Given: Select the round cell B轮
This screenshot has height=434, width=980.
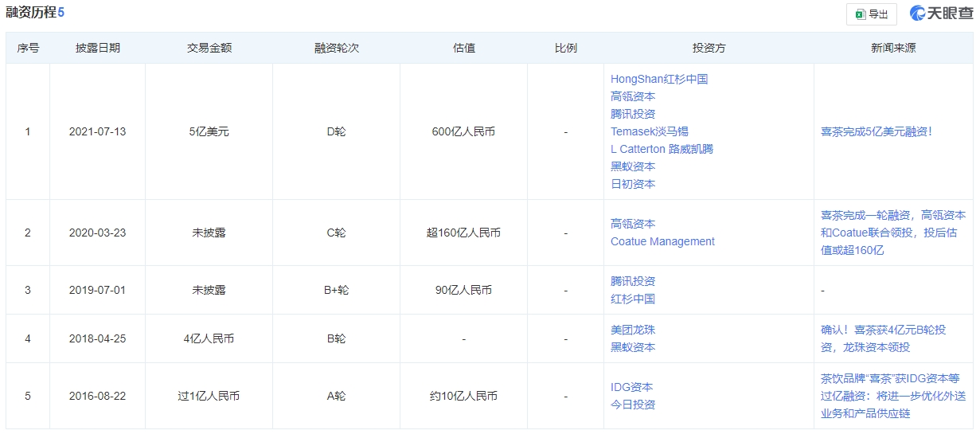Looking at the screenshot, I should [337, 338].
